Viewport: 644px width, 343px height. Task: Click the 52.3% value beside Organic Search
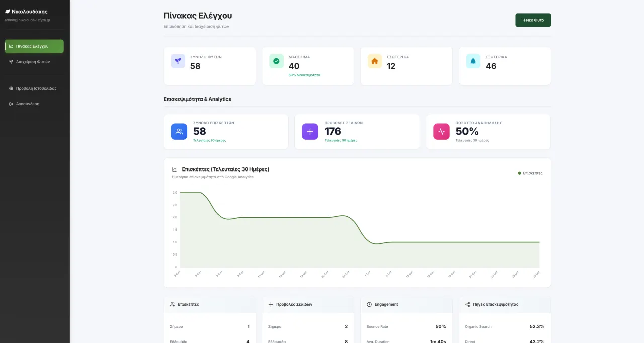pos(537,327)
